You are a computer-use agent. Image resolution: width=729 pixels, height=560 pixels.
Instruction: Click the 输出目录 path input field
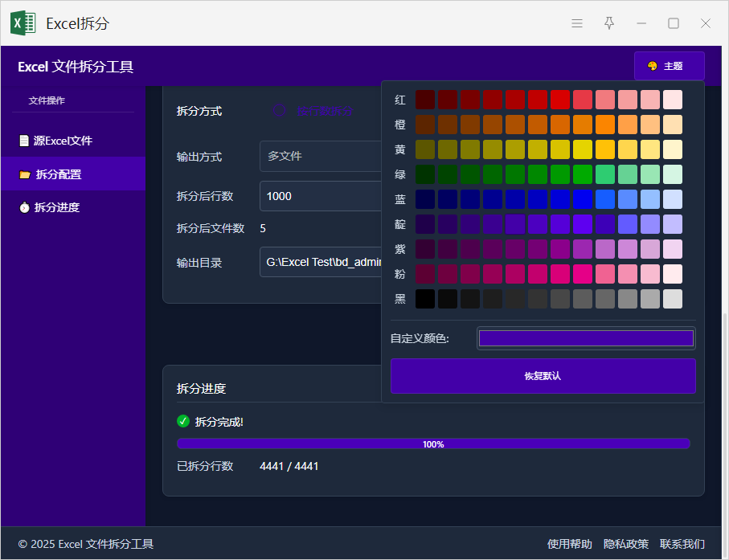(321, 262)
